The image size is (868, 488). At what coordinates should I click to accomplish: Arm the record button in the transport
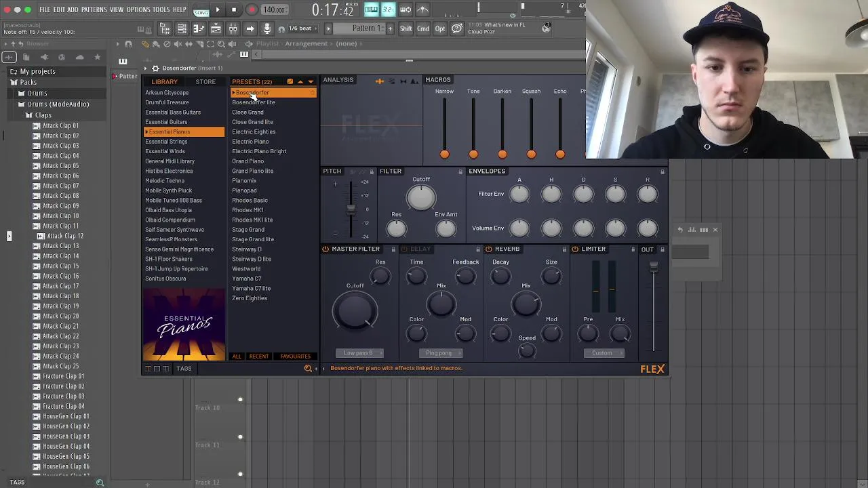pos(252,9)
